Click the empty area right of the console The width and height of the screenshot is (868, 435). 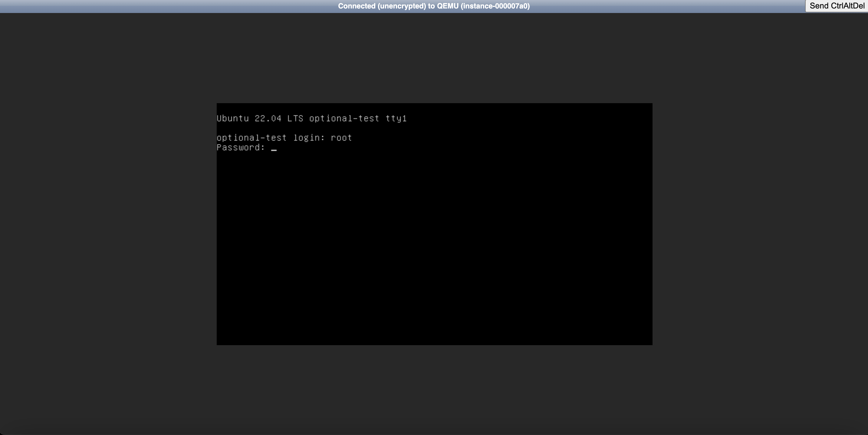click(x=758, y=222)
